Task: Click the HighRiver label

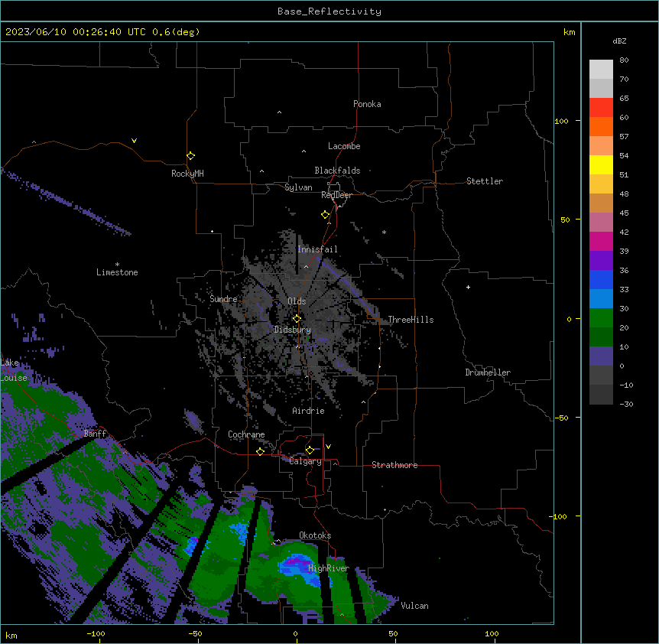Action: click(329, 568)
